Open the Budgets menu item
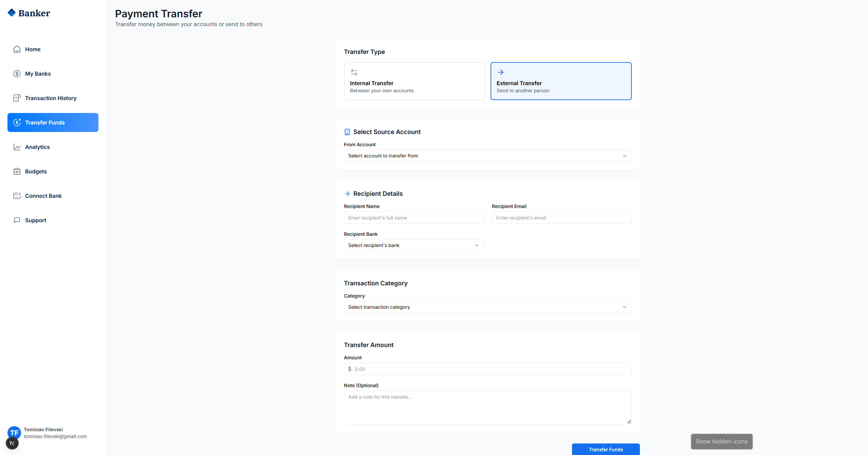 36,171
